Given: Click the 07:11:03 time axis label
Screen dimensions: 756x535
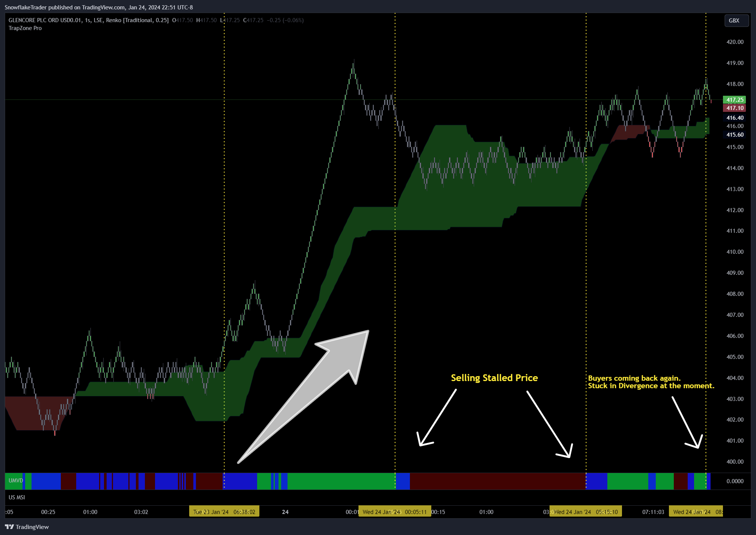Looking at the screenshot, I should [x=653, y=512].
